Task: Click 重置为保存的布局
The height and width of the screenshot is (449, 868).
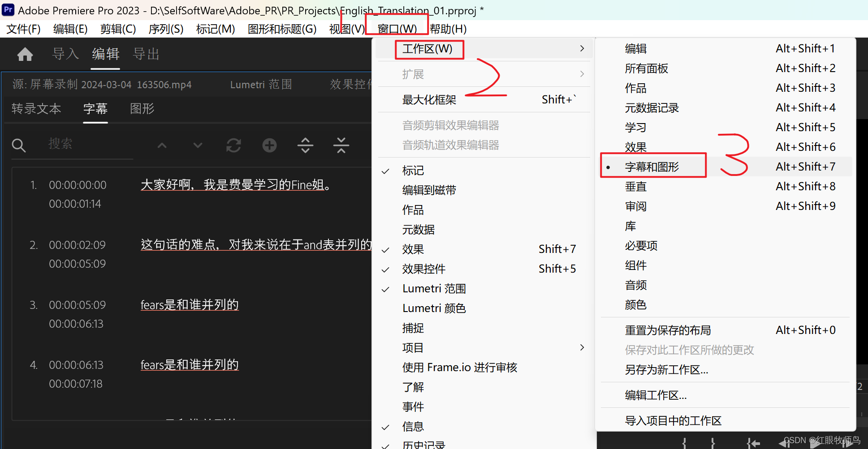Action: pos(725,330)
